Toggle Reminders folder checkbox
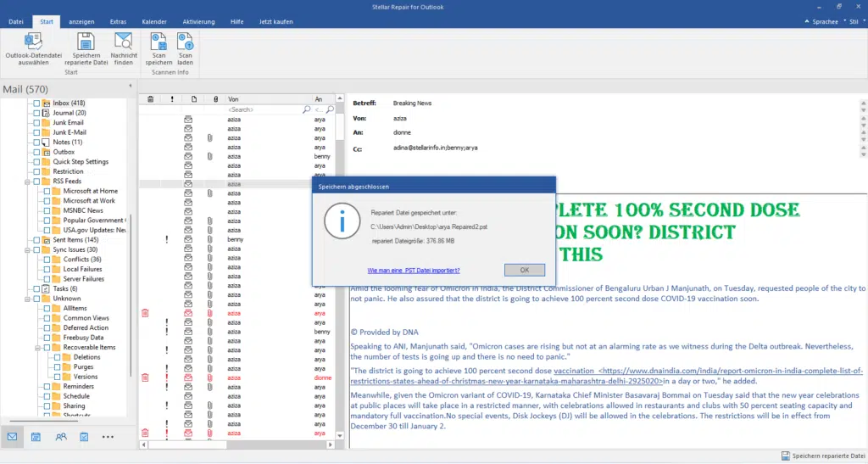The height and width of the screenshot is (464, 868). 47,387
